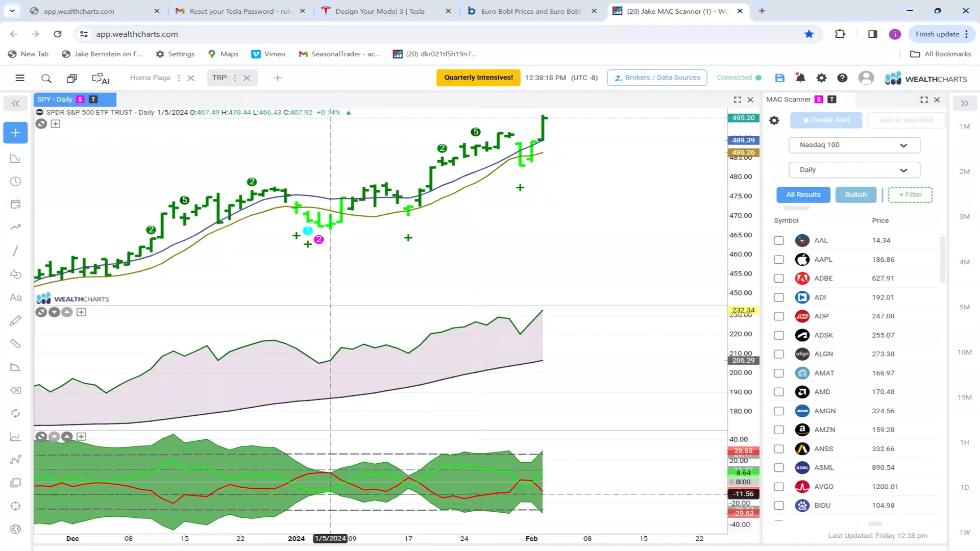Open Brokers / Data Sources
Screen dimensions: 980x551
point(657,78)
